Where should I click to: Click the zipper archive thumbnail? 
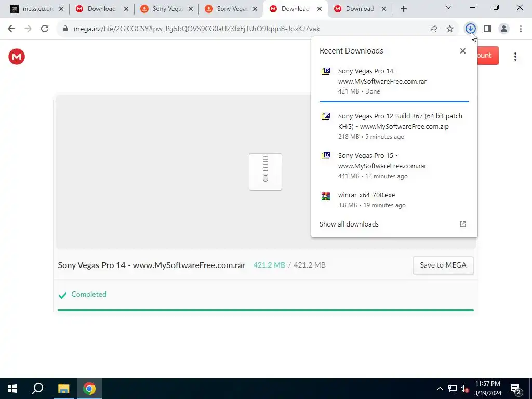coord(265,171)
